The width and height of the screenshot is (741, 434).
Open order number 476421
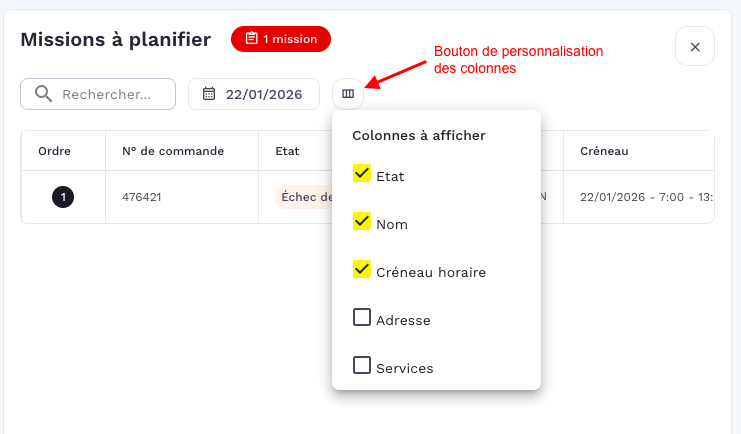click(142, 197)
